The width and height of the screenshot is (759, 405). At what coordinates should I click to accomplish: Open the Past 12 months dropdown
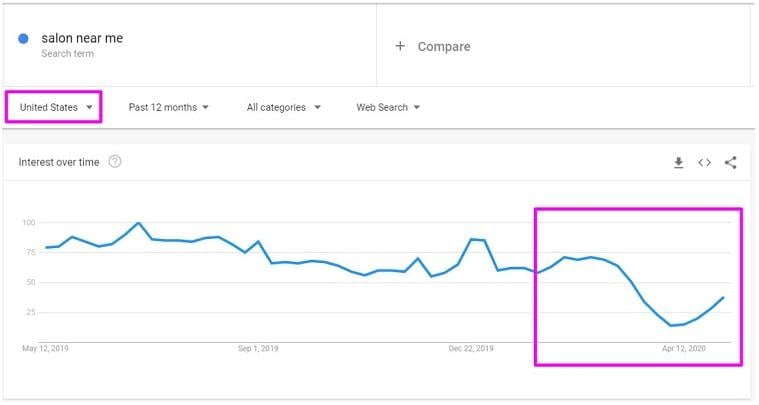pos(168,107)
